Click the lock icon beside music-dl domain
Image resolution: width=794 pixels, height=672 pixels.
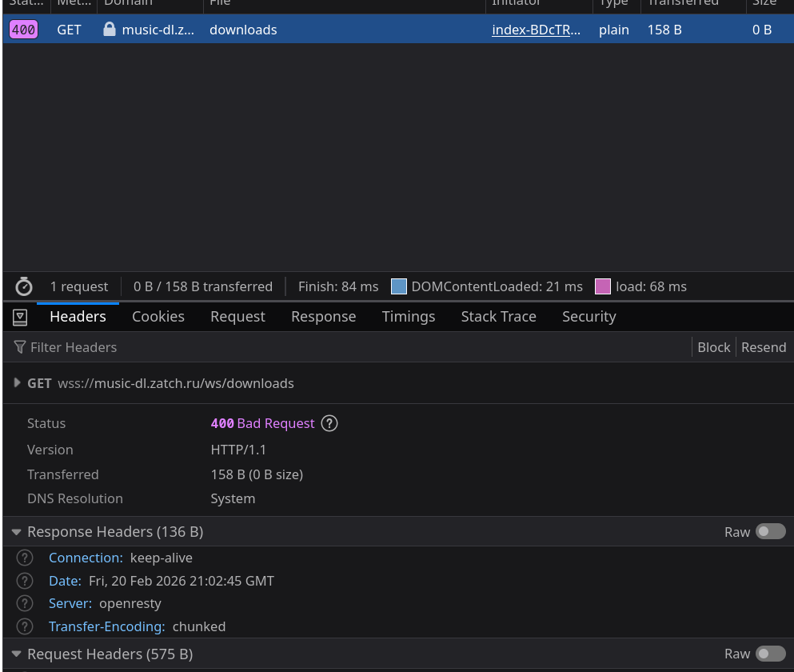[x=110, y=30]
